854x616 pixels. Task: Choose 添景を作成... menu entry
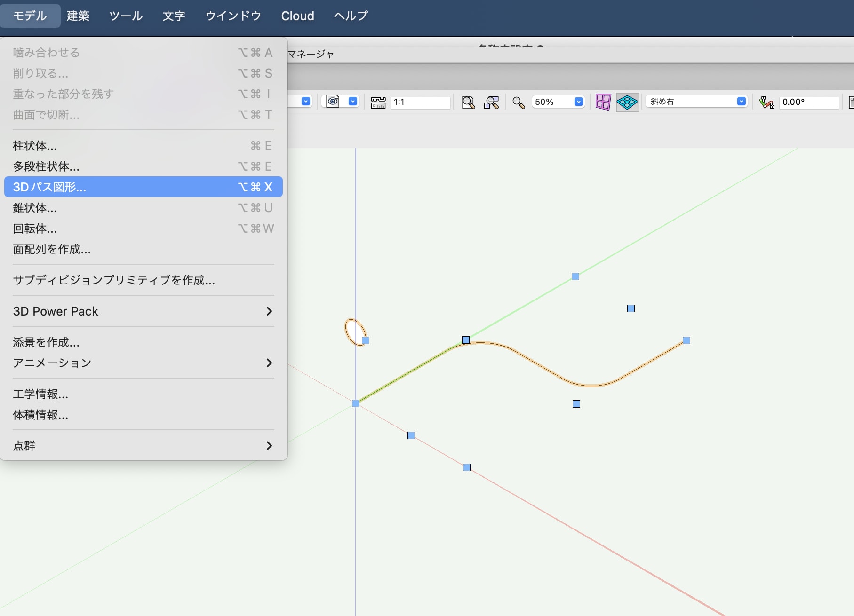(143, 342)
